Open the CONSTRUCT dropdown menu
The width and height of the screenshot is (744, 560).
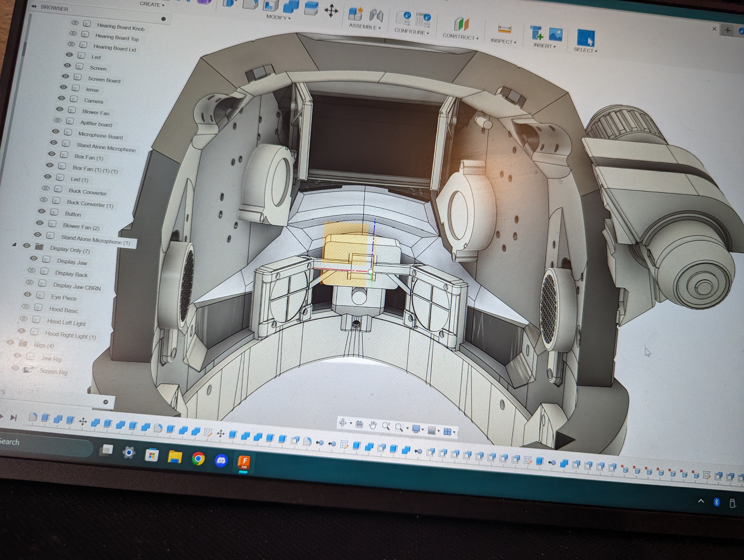coord(460,37)
